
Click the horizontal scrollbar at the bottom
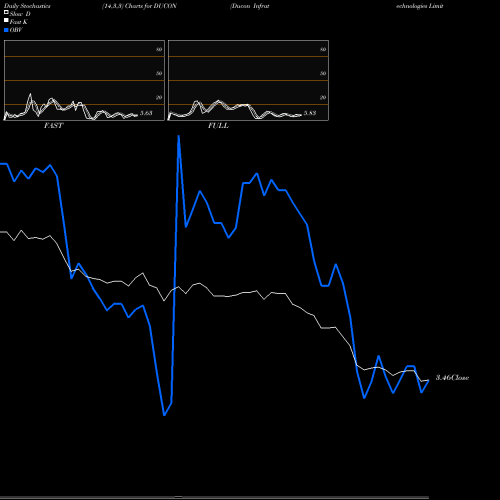[214, 497]
